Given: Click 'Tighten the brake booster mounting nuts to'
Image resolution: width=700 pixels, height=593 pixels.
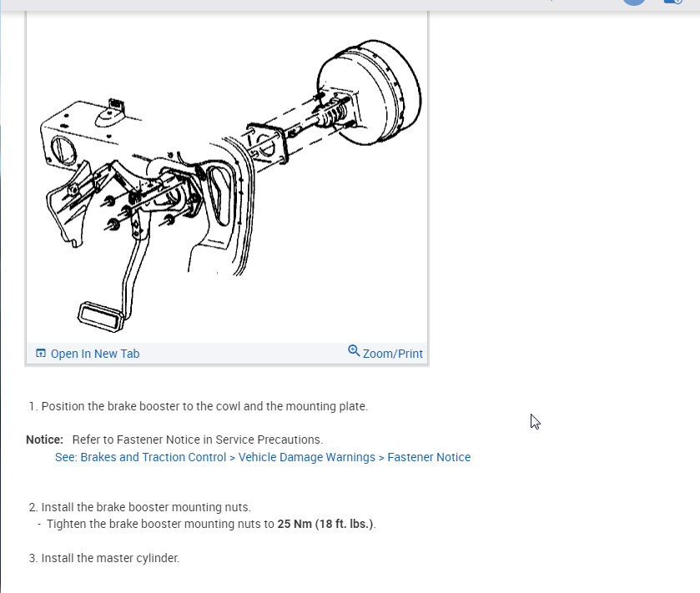Looking at the screenshot, I should pos(160,524).
